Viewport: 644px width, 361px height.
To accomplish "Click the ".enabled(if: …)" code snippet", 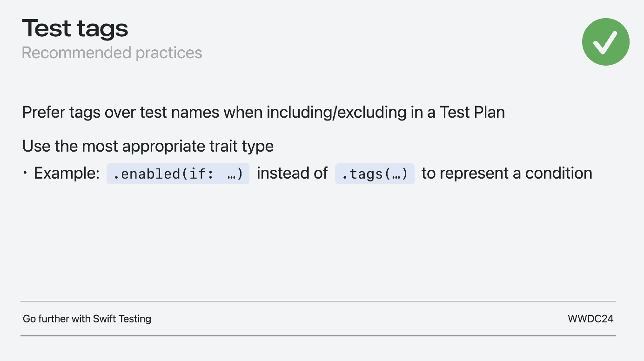I will tap(178, 174).
